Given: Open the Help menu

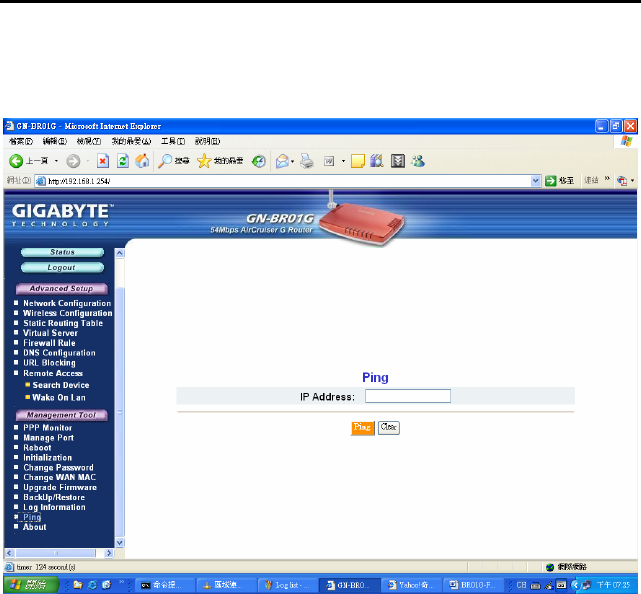Looking at the screenshot, I should tap(207, 141).
